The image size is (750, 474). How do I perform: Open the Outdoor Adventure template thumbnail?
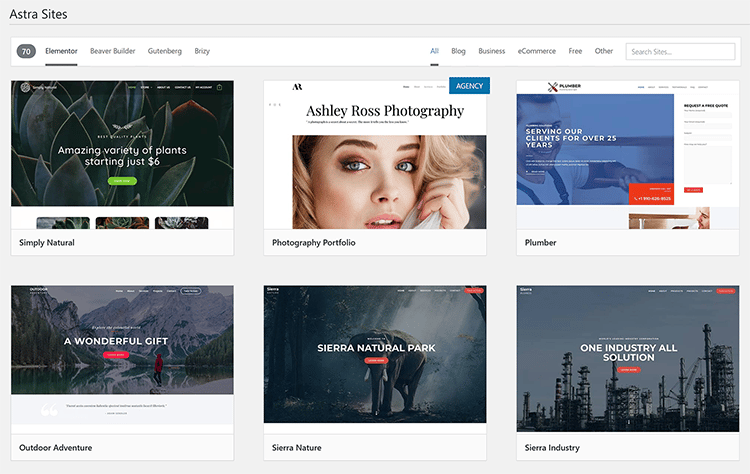coord(122,355)
